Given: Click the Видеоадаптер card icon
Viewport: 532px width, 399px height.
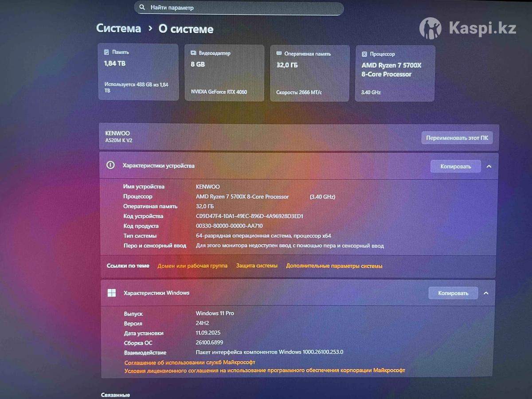Looking at the screenshot, I should click(x=193, y=53).
